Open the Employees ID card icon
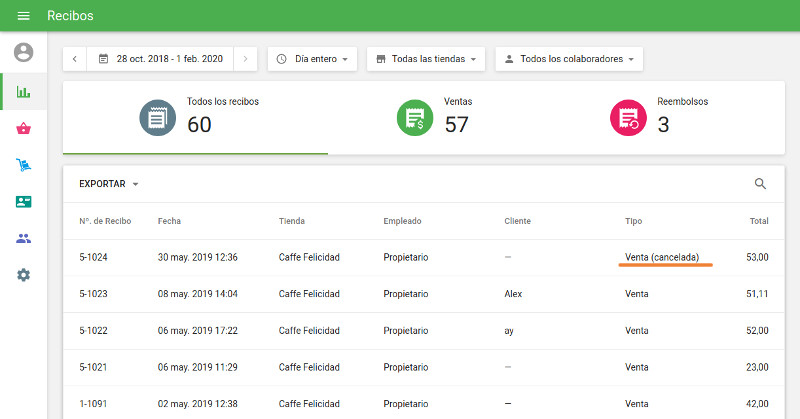This screenshot has height=419, width=800. tap(24, 202)
